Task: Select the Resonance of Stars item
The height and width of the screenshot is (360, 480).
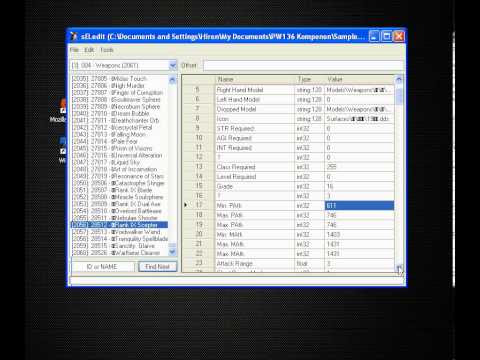Action: (x=119, y=176)
